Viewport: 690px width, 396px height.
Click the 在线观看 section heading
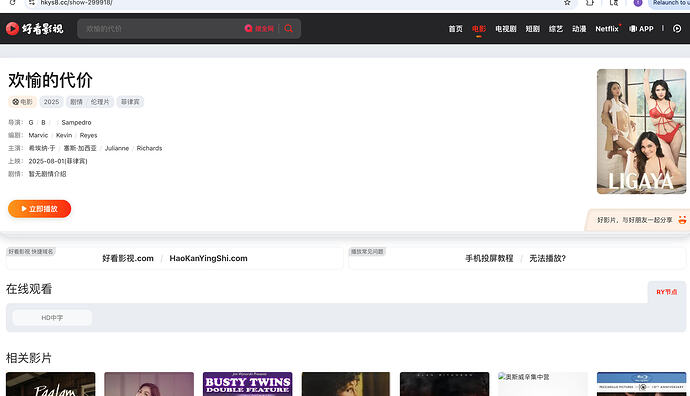click(x=29, y=289)
